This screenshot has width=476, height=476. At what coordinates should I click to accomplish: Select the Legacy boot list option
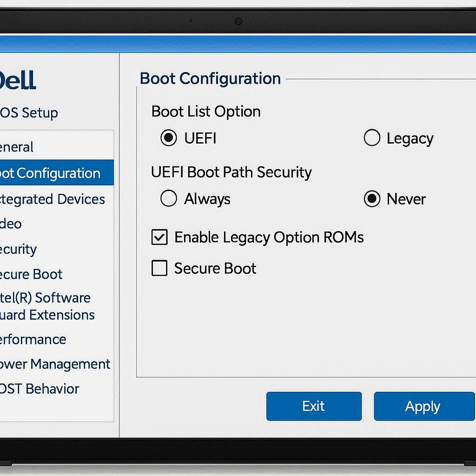click(x=372, y=138)
